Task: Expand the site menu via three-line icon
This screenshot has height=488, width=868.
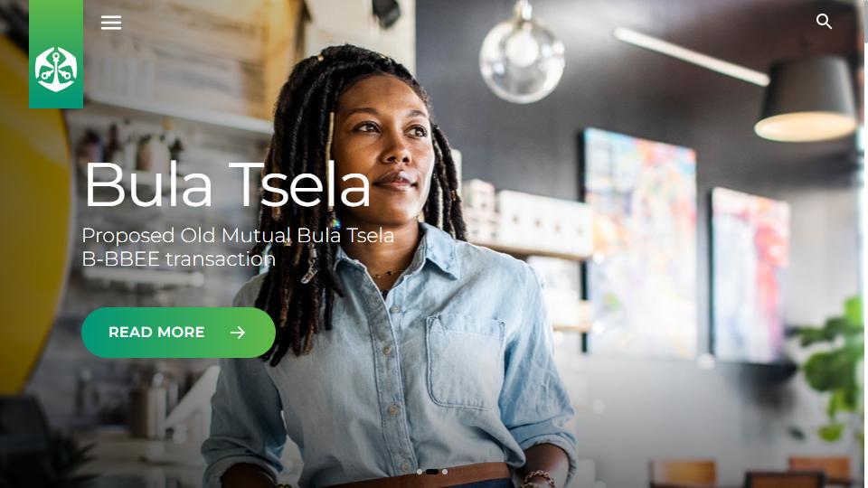Action: click(x=111, y=23)
